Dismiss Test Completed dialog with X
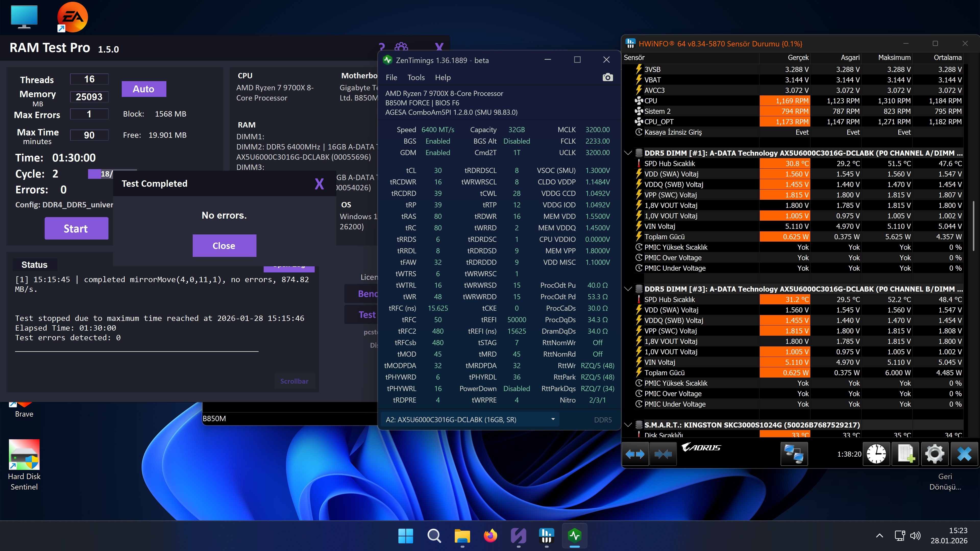This screenshot has height=551, width=980. (x=319, y=184)
